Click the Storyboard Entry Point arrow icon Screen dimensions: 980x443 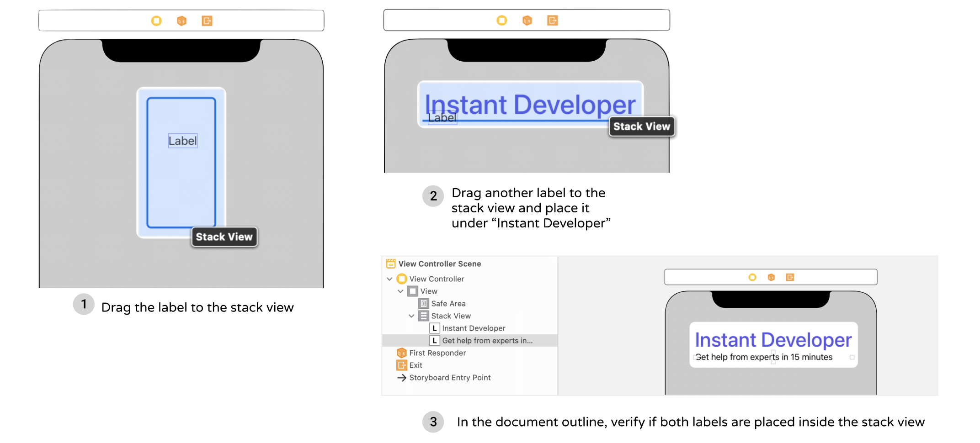click(x=402, y=378)
